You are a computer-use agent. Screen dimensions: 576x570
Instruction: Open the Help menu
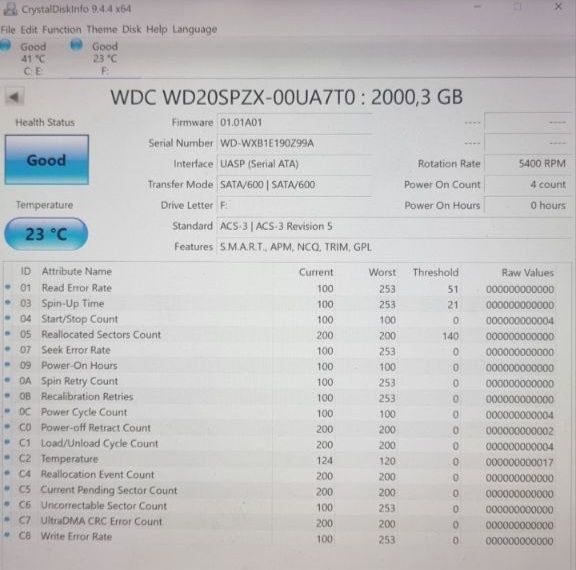[x=157, y=29]
